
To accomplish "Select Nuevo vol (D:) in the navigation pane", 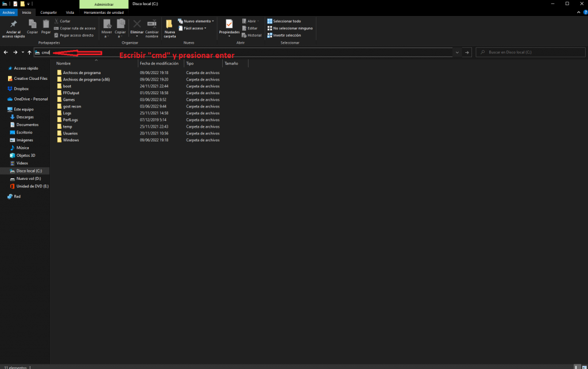I will [29, 179].
